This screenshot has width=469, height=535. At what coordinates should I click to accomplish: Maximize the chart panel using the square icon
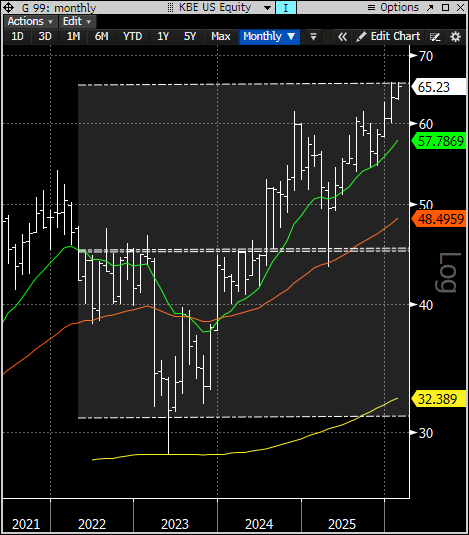coord(445,8)
